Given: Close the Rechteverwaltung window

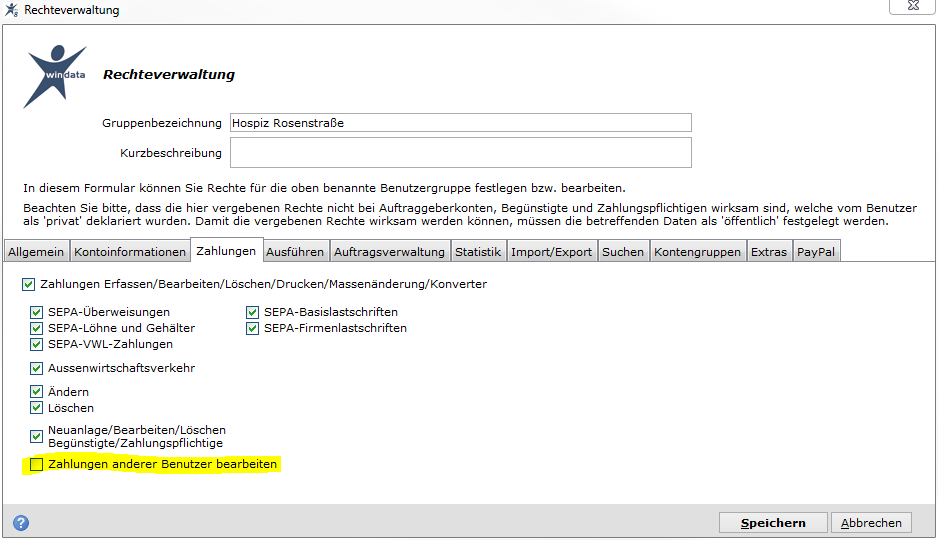Looking at the screenshot, I should (x=912, y=6).
